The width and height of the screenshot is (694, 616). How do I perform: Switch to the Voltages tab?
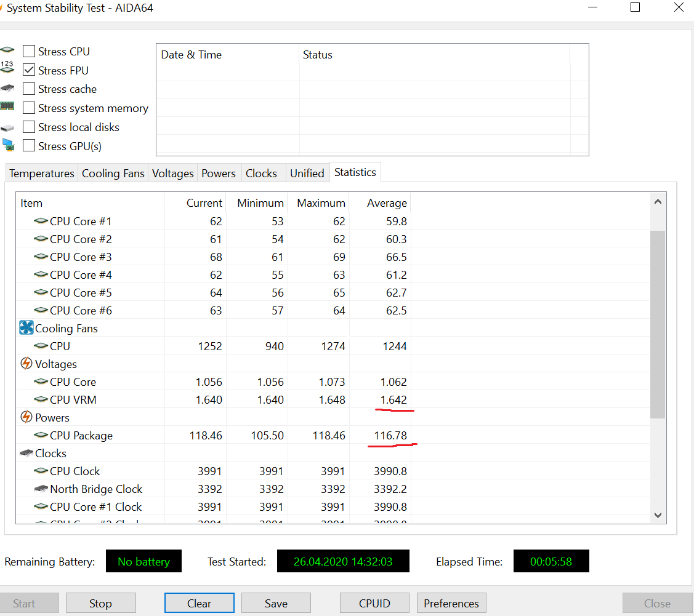point(172,174)
